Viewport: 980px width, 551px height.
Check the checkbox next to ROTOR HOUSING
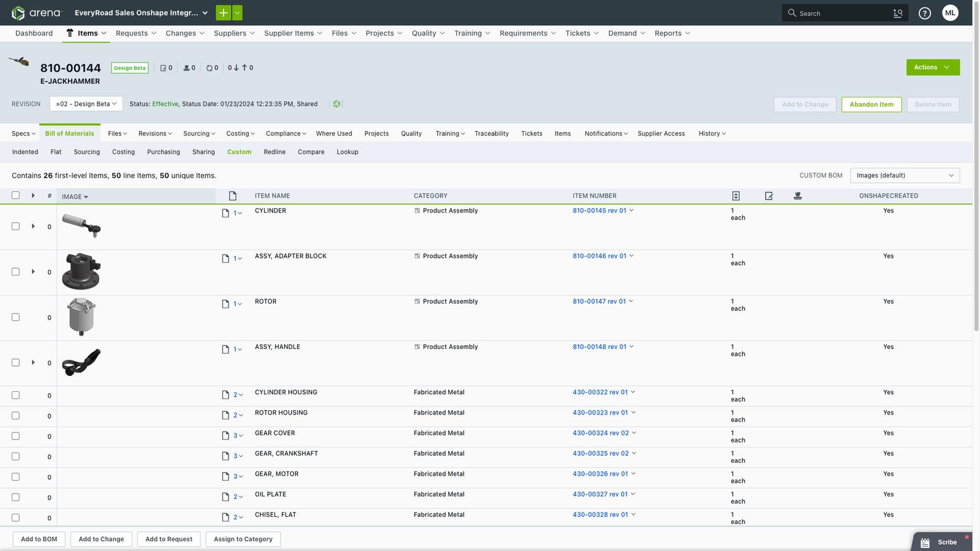(x=15, y=415)
